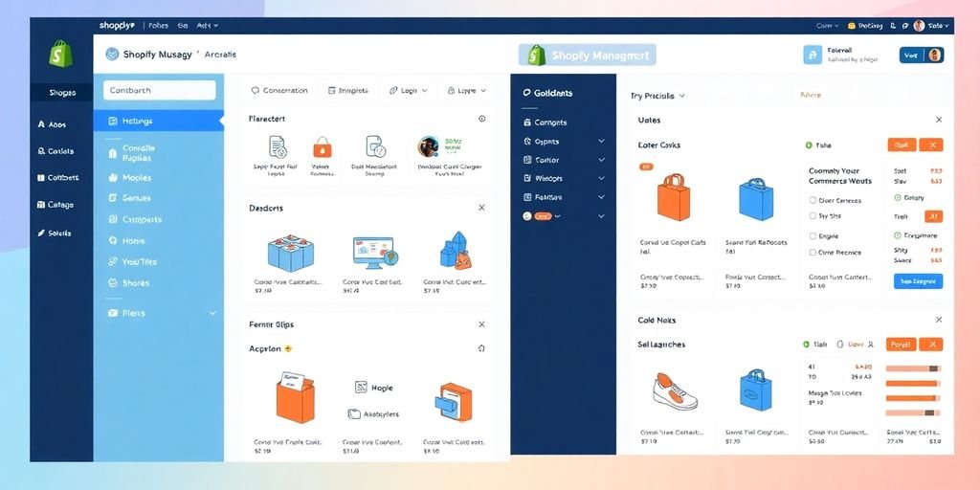This screenshot has height=490, width=980.
Task: Click the Conseration chat bubble icon
Action: pos(255,91)
